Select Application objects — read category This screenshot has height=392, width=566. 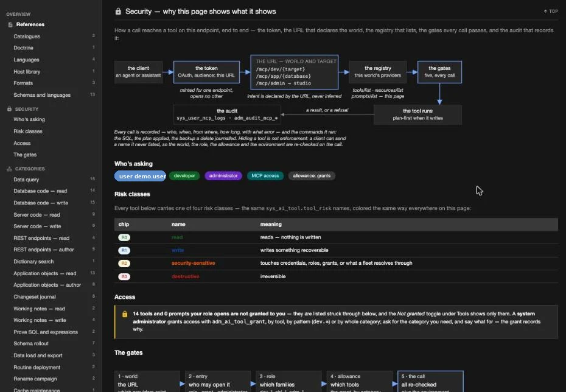45,273
